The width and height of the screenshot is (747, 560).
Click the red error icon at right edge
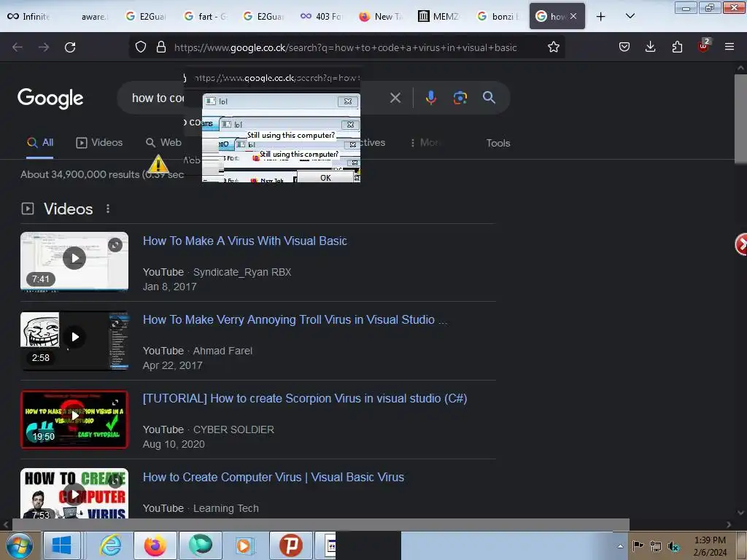pos(741,245)
